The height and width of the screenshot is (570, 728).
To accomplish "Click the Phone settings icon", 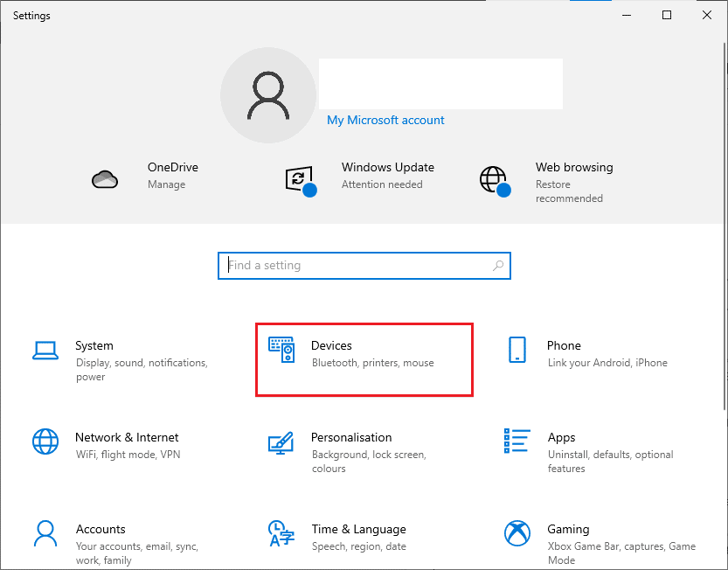I will (x=517, y=350).
